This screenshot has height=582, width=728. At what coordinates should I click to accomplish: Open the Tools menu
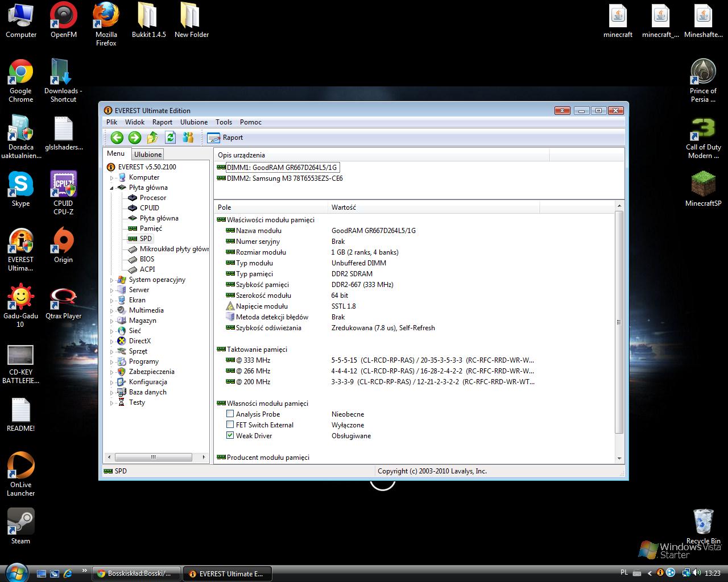[224, 122]
